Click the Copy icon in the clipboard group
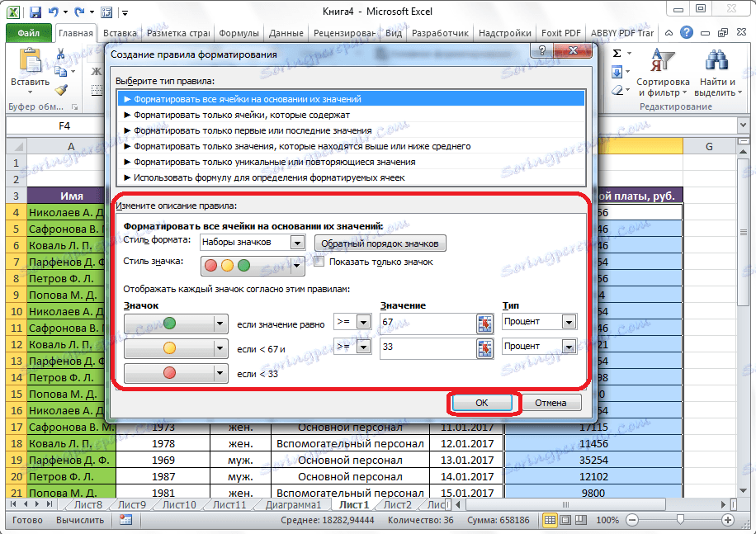Viewport: 756px width, 534px height. [61, 71]
